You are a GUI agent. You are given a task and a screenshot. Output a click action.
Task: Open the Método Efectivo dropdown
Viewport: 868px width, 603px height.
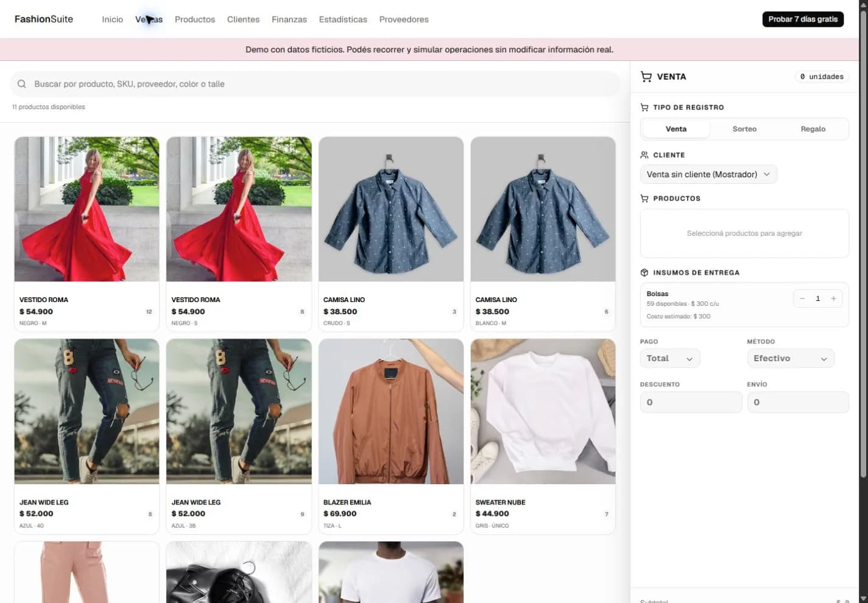pos(790,358)
